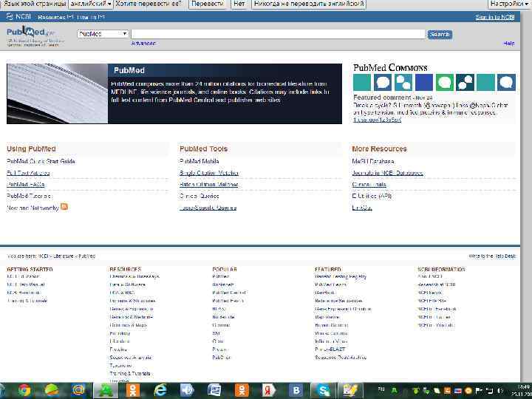The width and height of the screenshot is (532, 399).
Task: Open the light blue two-bubble Commons tile
Action: [403, 83]
